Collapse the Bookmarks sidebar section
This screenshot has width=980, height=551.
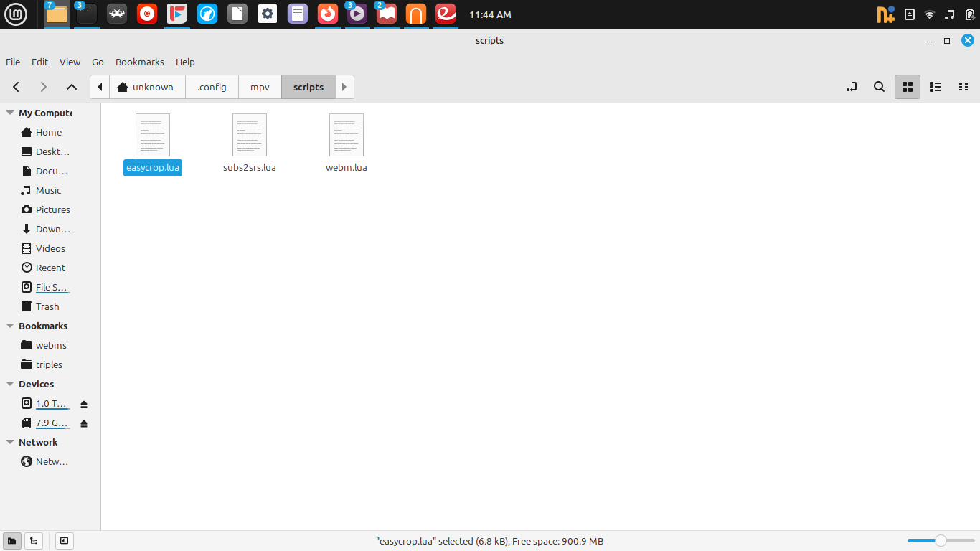pyautogui.click(x=10, y=326)
